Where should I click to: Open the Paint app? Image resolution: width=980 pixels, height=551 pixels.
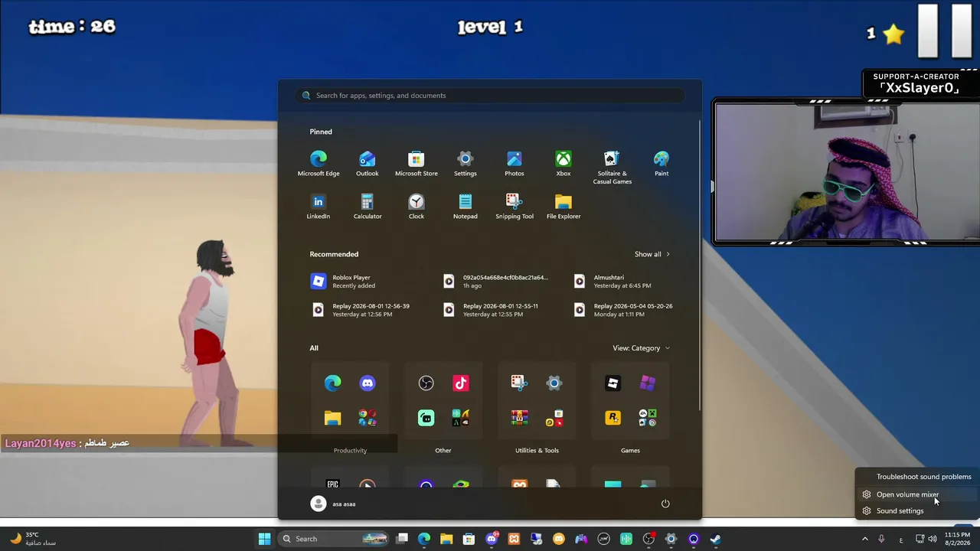point(661,164)
